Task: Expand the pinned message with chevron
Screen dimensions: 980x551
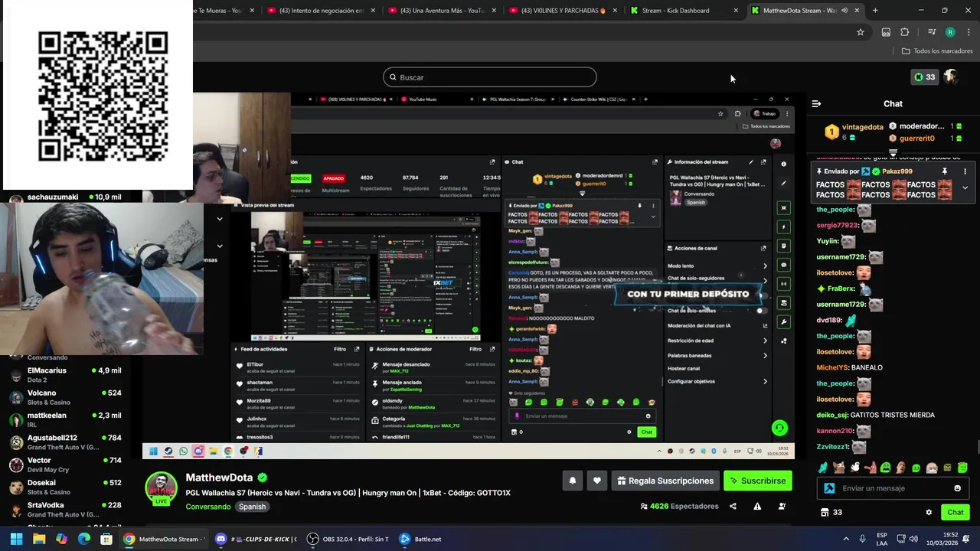Action: click(x=965, y=187)
